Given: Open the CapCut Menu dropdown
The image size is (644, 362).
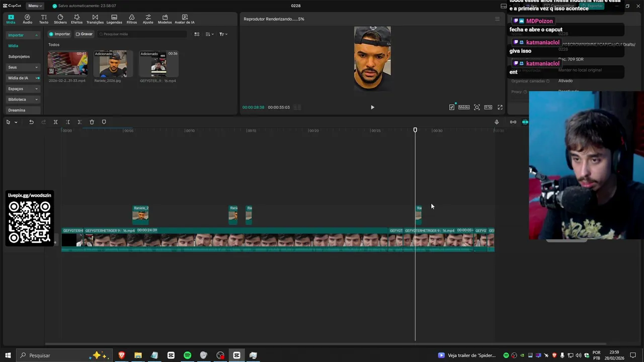Looking at the screenshot, I should pos(35,6).
